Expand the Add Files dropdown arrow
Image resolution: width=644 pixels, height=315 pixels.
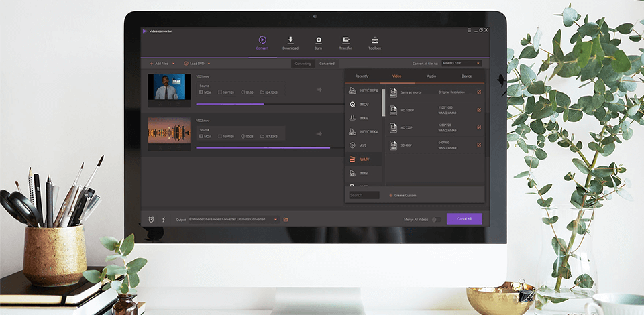click(173, 64)
